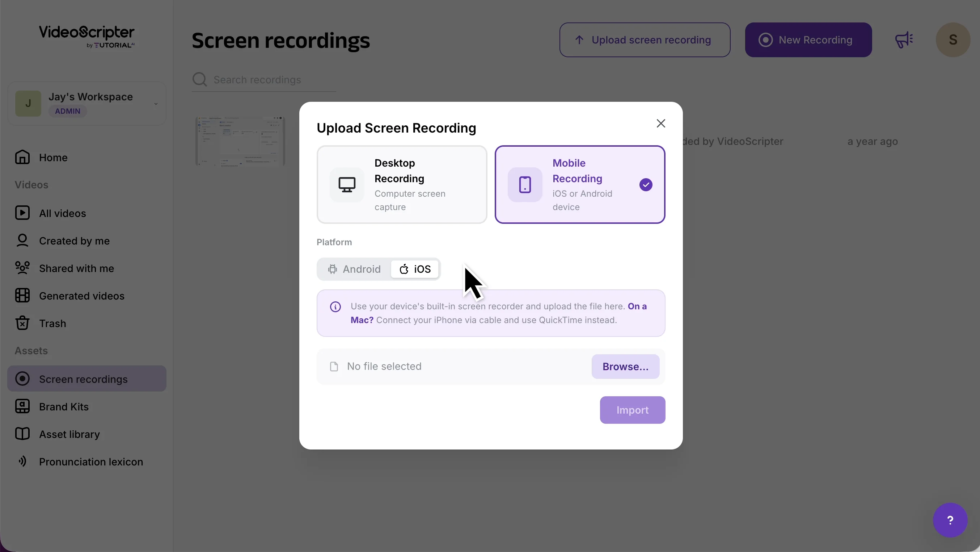Open the S user avatar menu
Image resolution: width=980 pixels, height=552 pixels.
[x=952, y=40]
